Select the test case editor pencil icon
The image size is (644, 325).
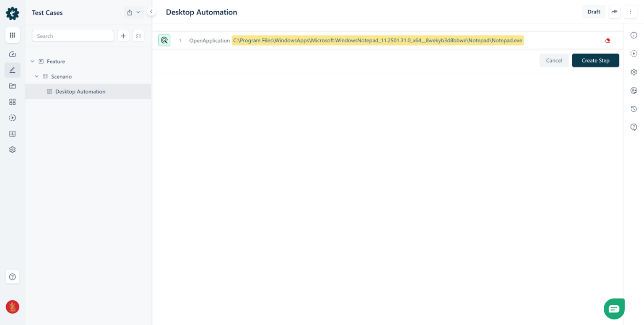click(13, 70)
